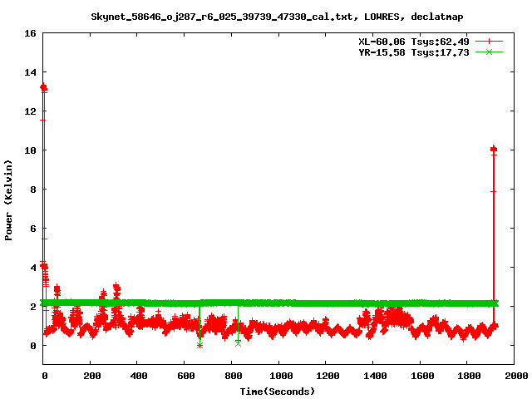
Task: Click the red legend line sample
Action: pos(489,42)
